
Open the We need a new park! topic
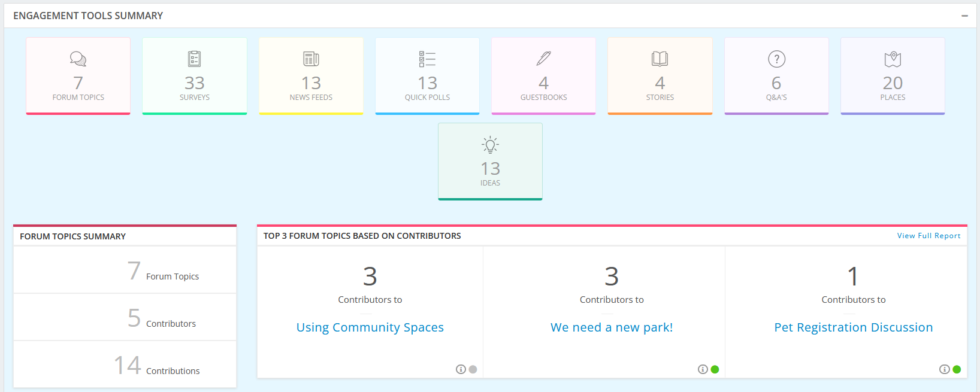point(612,327)
